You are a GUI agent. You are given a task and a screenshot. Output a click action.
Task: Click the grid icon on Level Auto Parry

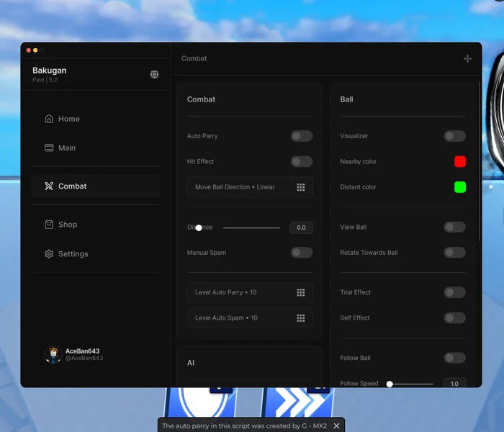pos(300,292)
